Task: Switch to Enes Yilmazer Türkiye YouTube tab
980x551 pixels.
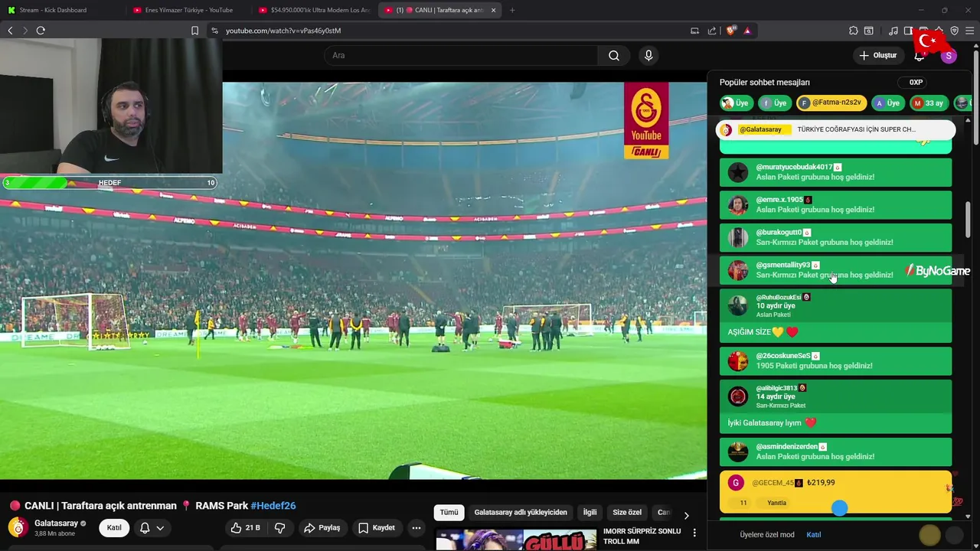Action: click(x=188, y=10)
